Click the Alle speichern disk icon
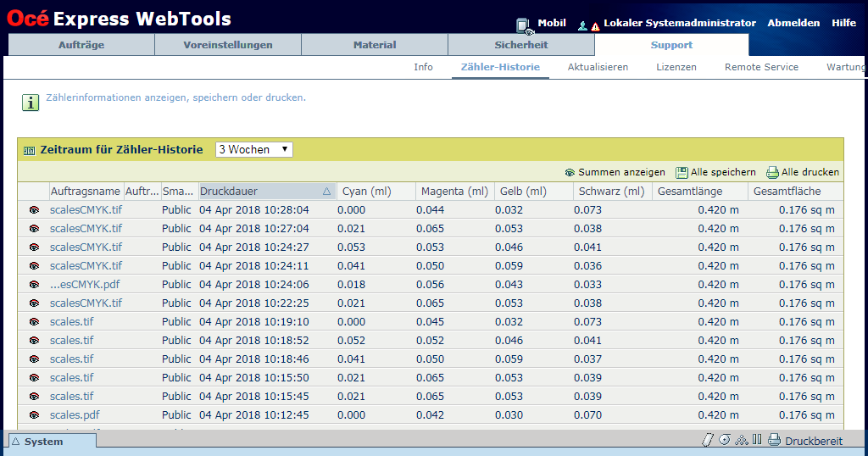868x456 pixels. click(x=682, y=173)
